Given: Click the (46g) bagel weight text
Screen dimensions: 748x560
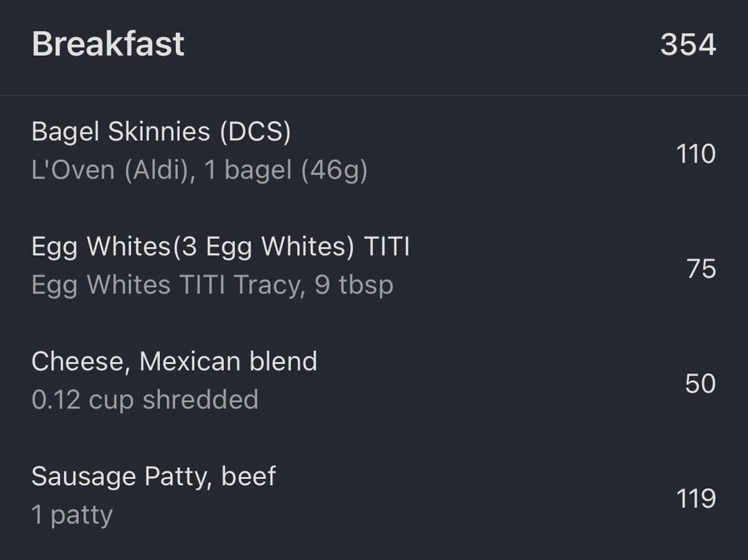Looking at the screenshot, I should point(335,170).
